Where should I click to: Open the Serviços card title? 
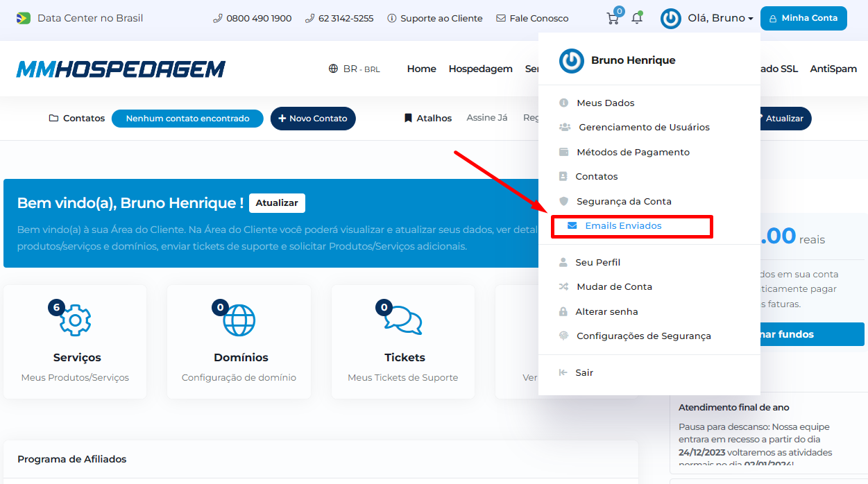point(77,358)
